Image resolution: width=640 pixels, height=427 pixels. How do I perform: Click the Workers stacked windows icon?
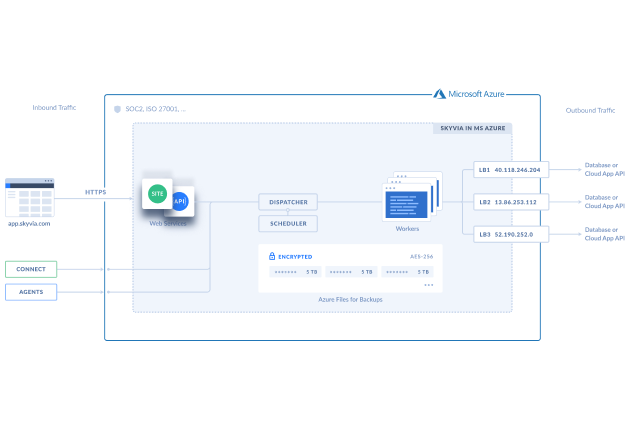pos(412,196)
